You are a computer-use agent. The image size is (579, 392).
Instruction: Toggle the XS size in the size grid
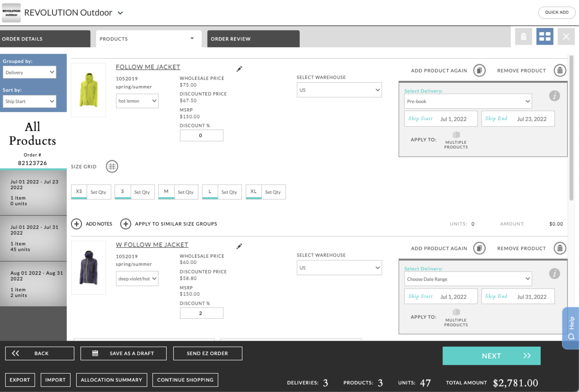coord(79,192)
